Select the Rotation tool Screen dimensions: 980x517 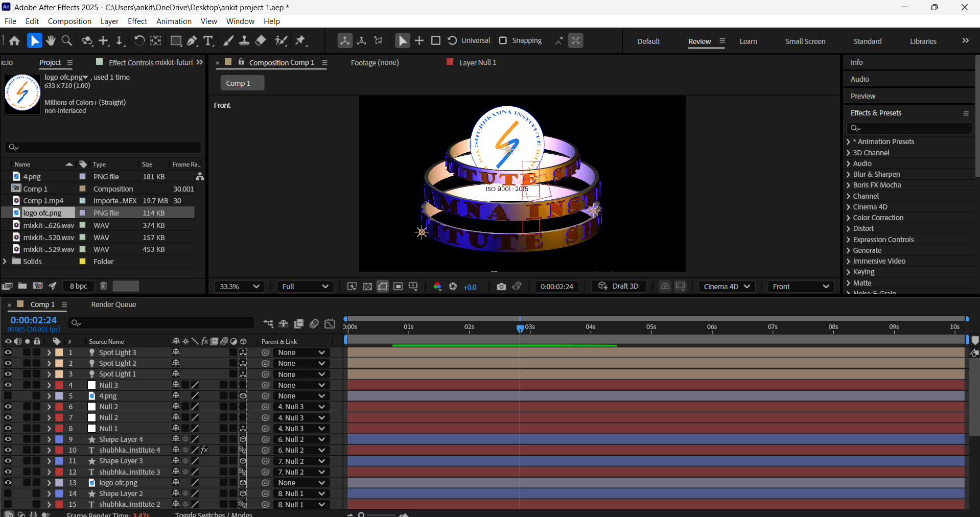139,41
